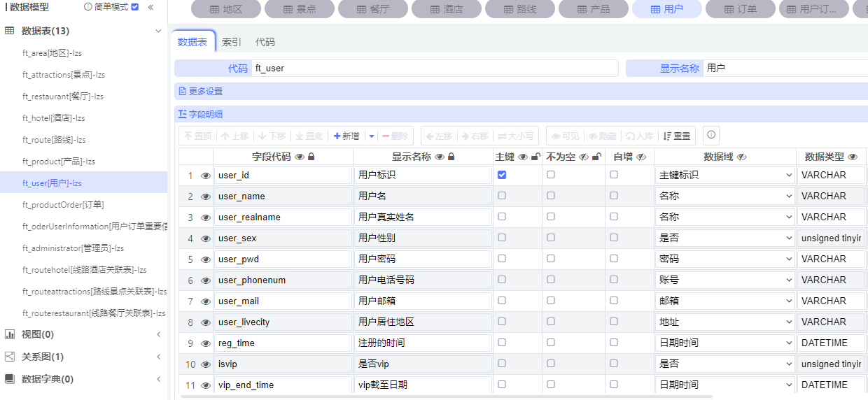The image size is (868, 400).
Task: Click the lock icon in 字段代码 header
Action: [x=311, y=157]
